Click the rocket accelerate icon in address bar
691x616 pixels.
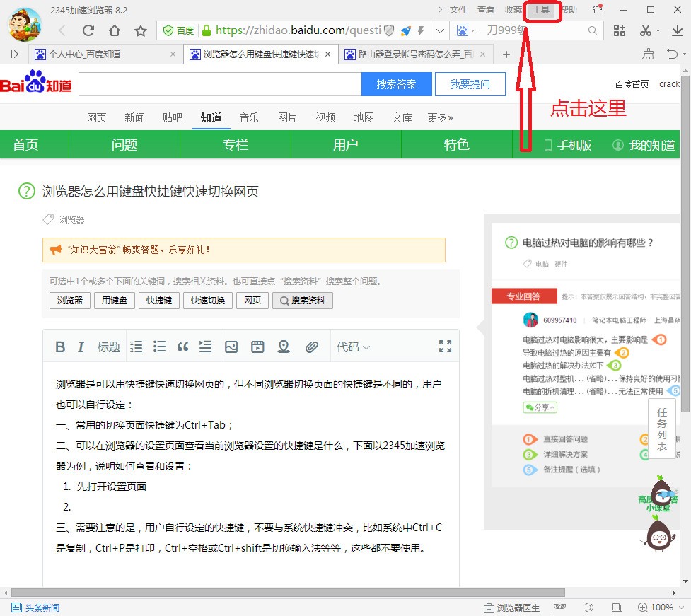click(406, 30)
